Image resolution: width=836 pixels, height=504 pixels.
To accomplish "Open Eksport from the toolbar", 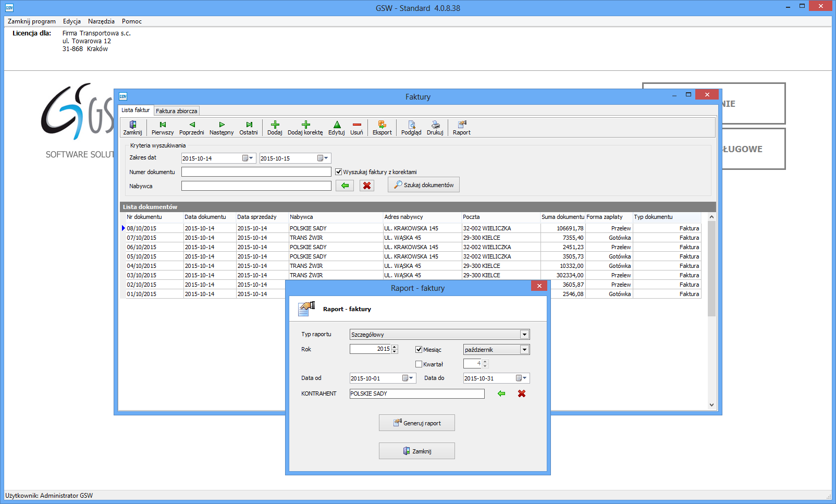I will tap(382, 128).
